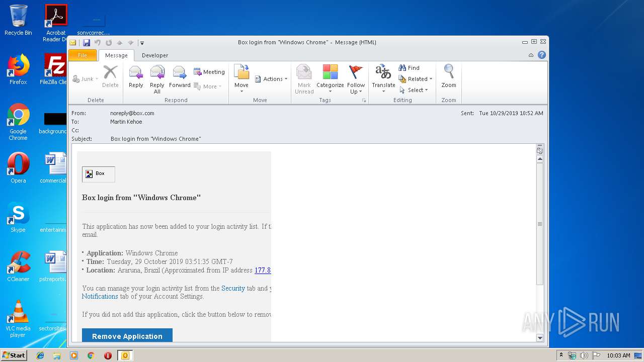Open the Tags dialog launcher
The image size is (644, 362).
click(364, 101)
